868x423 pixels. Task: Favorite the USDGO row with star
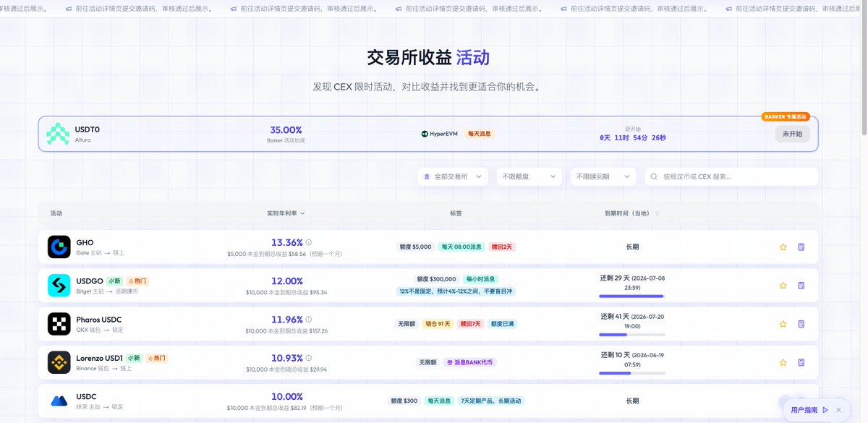point(783,286)
